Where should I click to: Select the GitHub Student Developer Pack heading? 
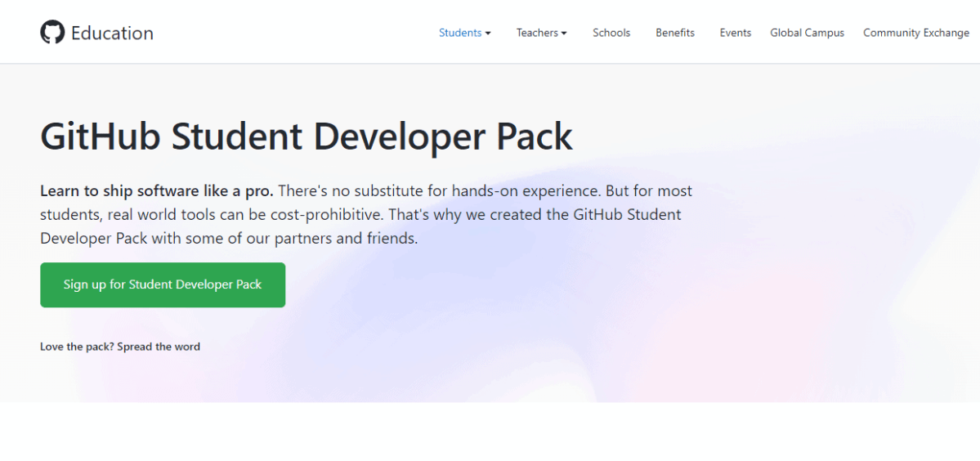pos(307,137)
